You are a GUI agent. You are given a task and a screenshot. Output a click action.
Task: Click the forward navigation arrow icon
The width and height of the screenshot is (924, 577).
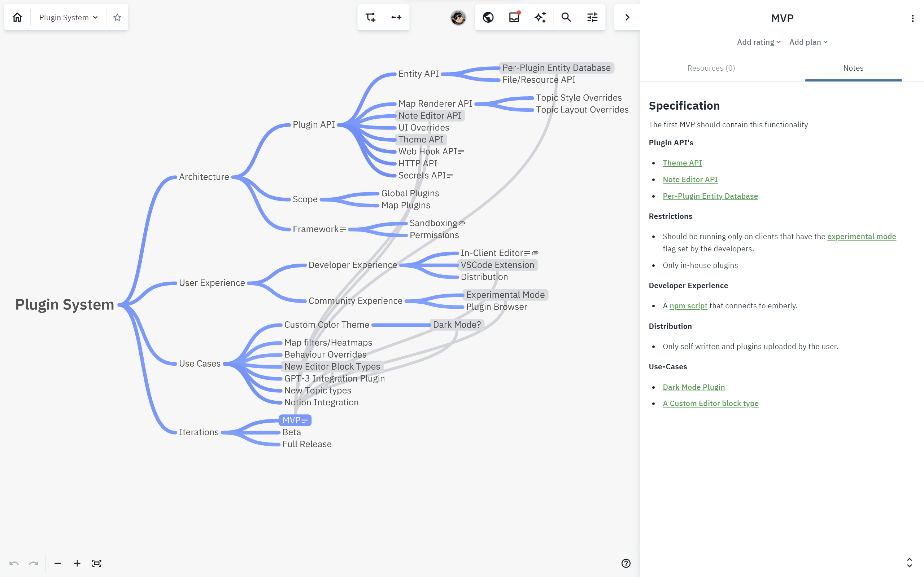pos(627,17)
